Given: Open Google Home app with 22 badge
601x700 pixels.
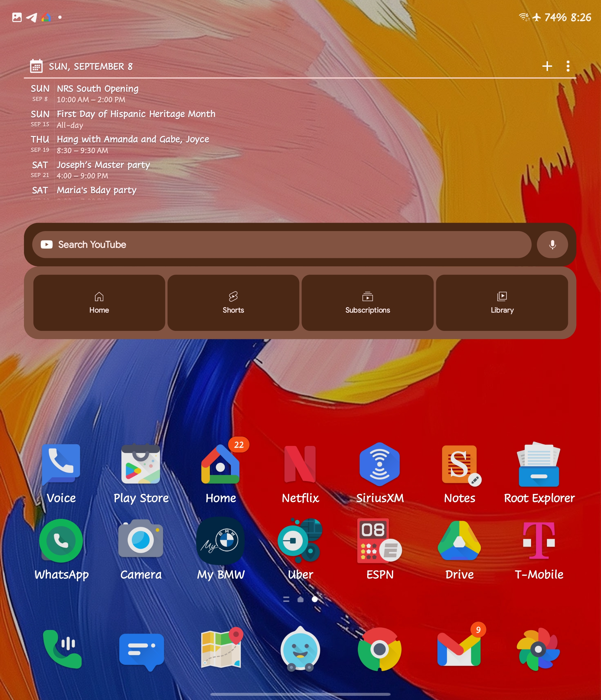Looking at the screenshot, I should [x=221, y=464].
